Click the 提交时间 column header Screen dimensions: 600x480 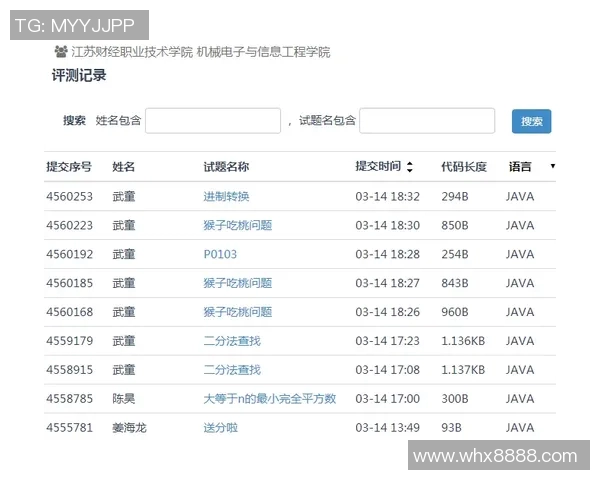pyautogui.click(x=378, y=166)
